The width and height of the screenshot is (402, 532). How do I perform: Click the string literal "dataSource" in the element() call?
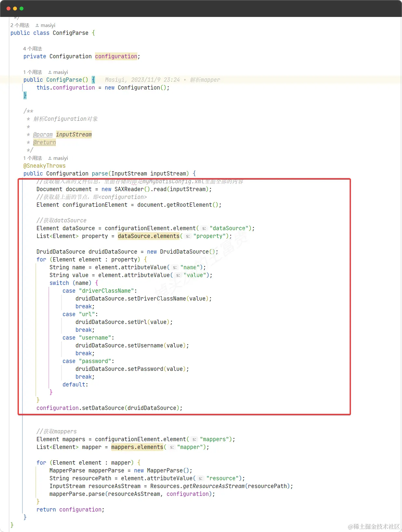(x=229, y=228)
